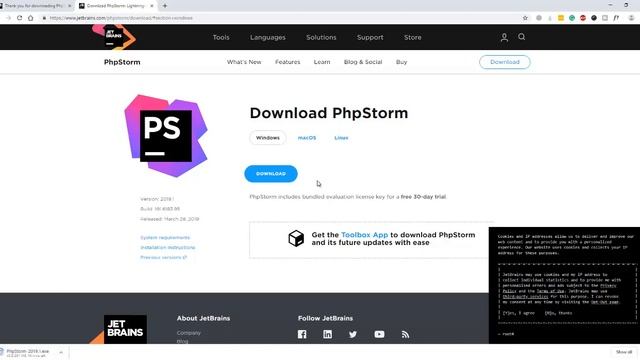
Task: Go to browser home page icon
Action: tap(31, 18)
